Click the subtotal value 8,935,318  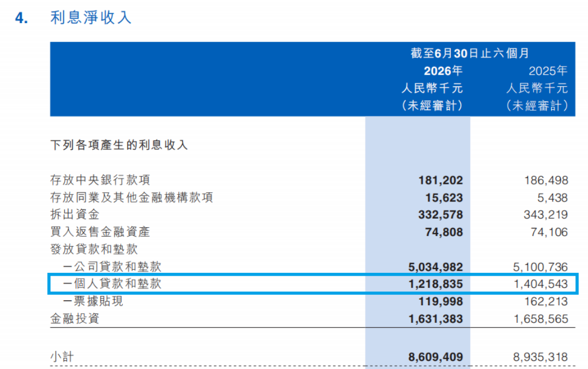[x=541, y=357]
